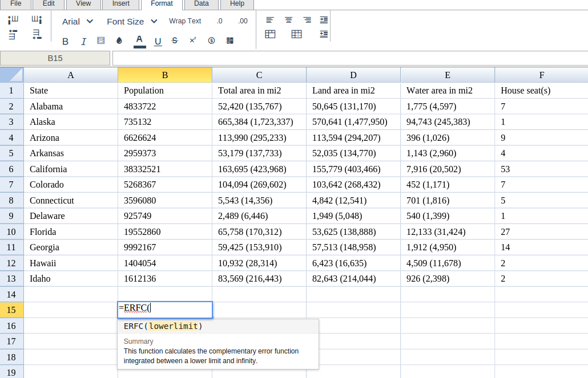
Task: Align cell text to center
Action: (x=289, y=20)
